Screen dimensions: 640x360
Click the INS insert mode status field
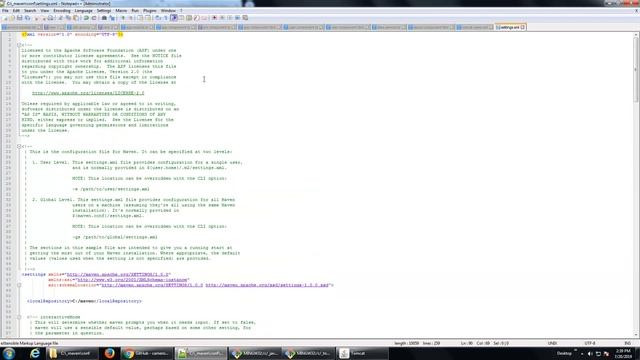(x=627, y=343)
